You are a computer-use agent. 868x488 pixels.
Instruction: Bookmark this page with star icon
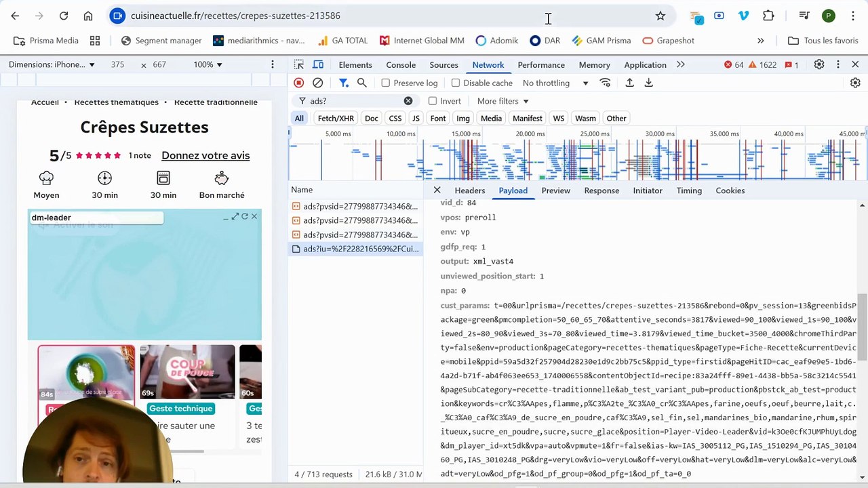point(660,16)
